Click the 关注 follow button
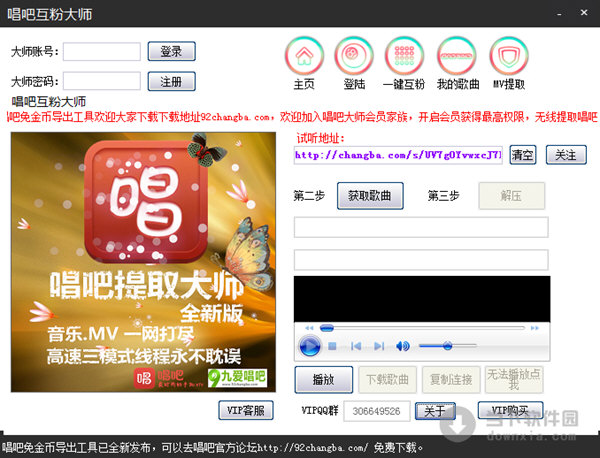Screen dimensions: 600x458 point(566,155)
